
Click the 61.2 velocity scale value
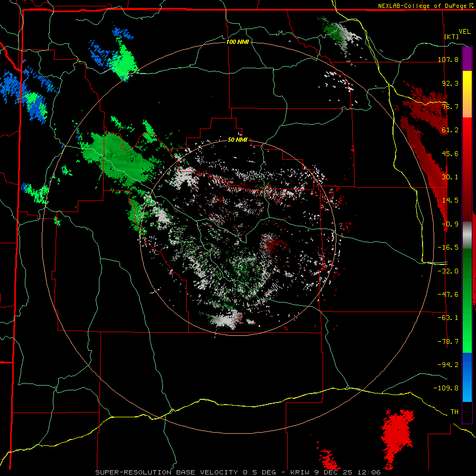[x=450, y=130]
